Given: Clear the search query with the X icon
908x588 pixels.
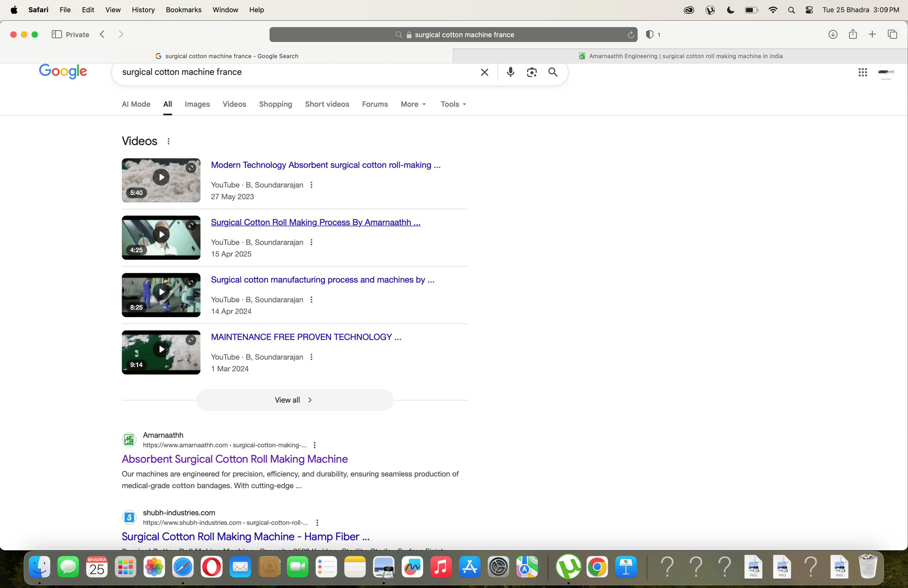Looking at the screenshot, I should click(x=484, y=72).
